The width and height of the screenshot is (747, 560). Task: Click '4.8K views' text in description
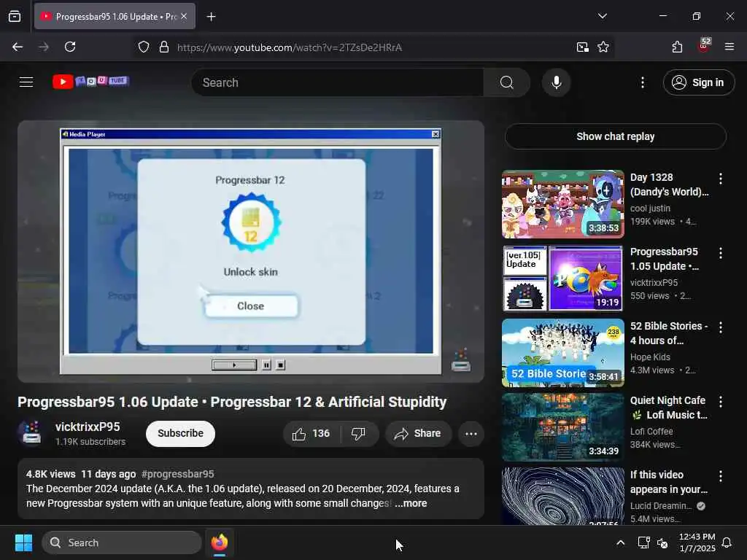(50, 474)
